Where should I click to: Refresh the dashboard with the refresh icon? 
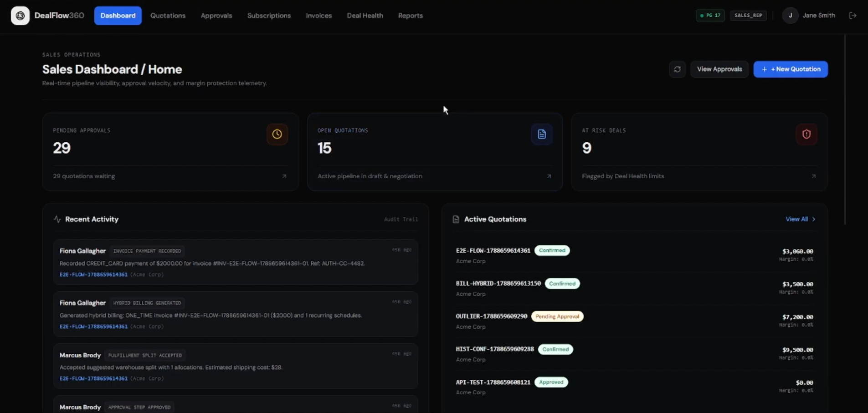point(677,69)
